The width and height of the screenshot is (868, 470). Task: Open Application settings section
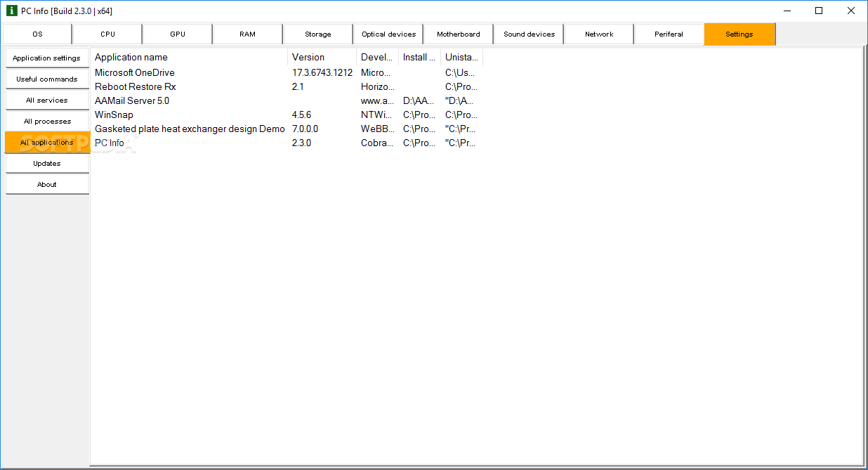[x=47, y=58]
